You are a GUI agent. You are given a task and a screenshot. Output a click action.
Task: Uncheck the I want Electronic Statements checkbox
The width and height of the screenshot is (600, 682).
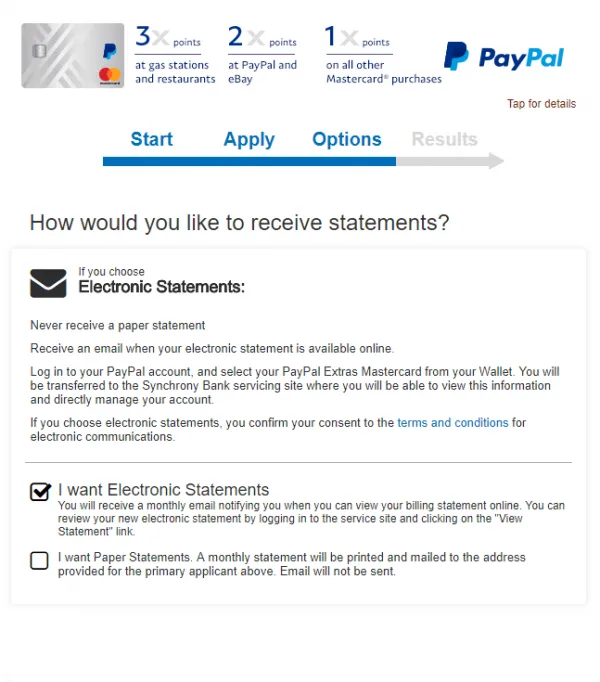coord(40,492)
